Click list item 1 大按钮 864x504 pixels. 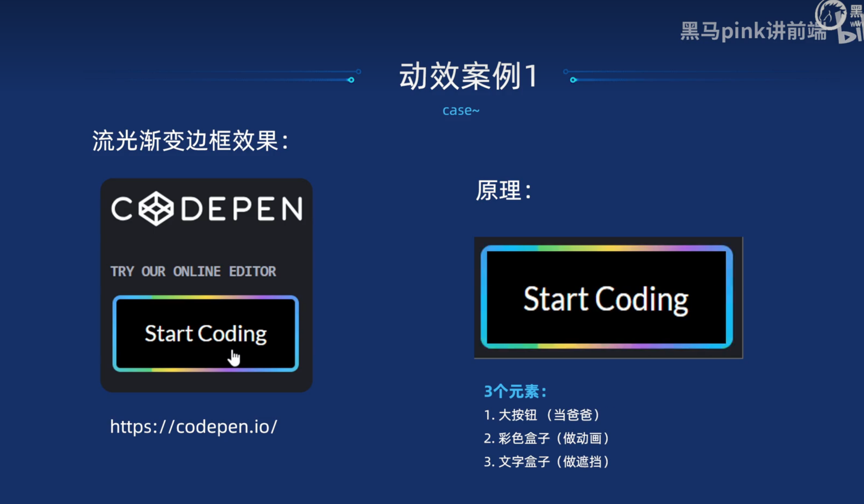[x=542, y=415]
